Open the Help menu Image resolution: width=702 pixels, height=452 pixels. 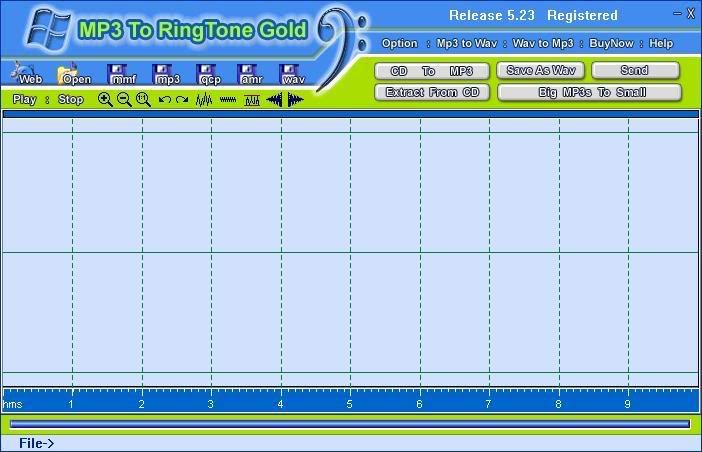coord(661,43)
